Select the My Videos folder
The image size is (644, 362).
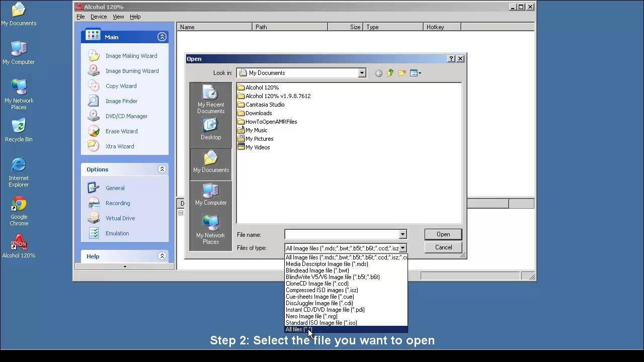(x=254, y=147)
